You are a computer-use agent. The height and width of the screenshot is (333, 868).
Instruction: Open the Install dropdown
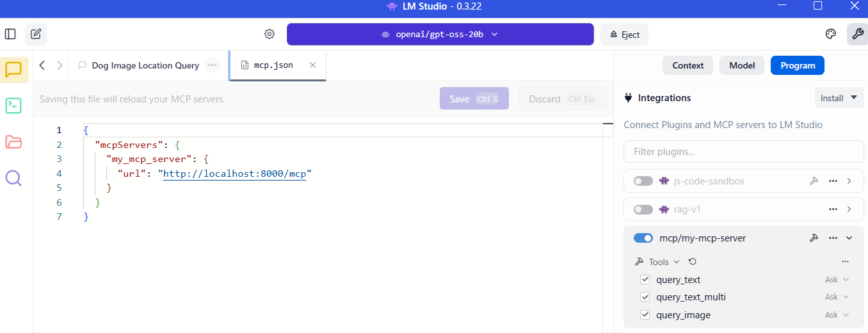click(x=839, y=98)
